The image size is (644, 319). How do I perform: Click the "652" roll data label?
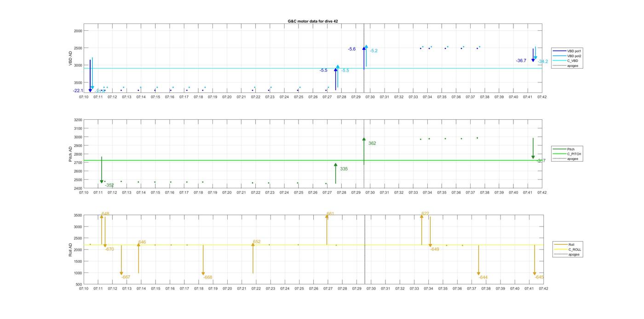(257, 242)
